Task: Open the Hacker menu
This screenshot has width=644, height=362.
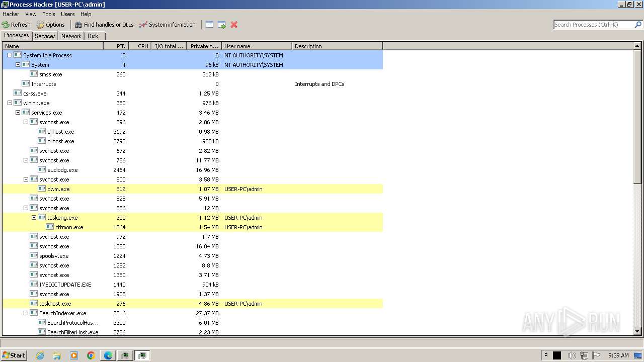Action: coord(11,14)
